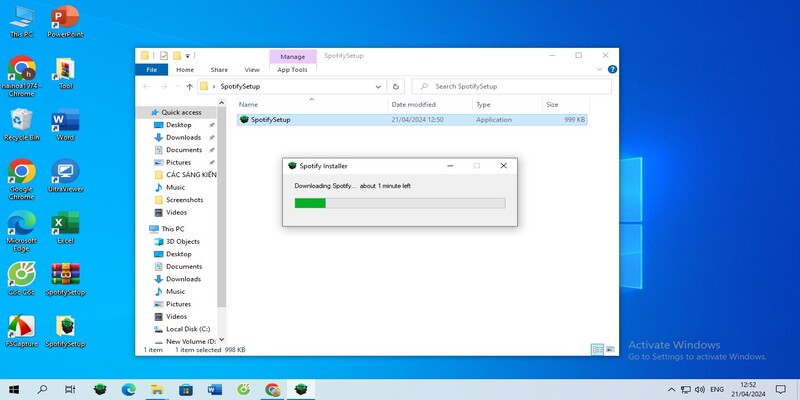Open the Customize Quick Access Toolbar dropdown

click(188, 56)
